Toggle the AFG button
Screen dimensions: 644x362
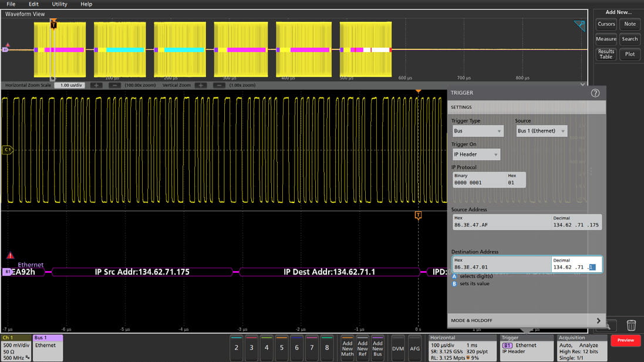415,349
